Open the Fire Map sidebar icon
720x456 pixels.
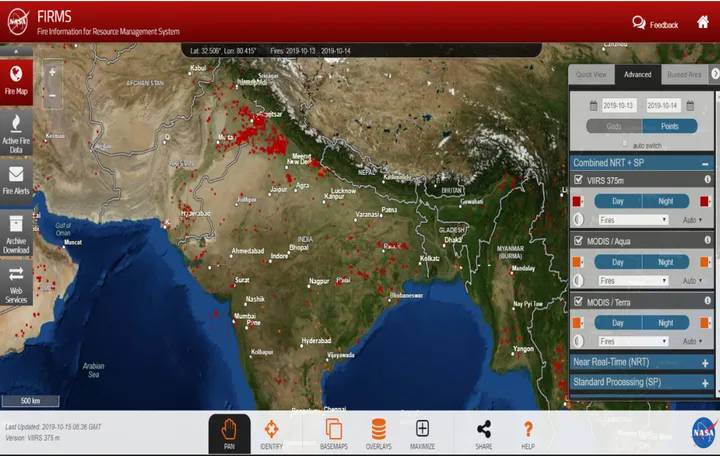pyautogui.click(x=16, y=82)
